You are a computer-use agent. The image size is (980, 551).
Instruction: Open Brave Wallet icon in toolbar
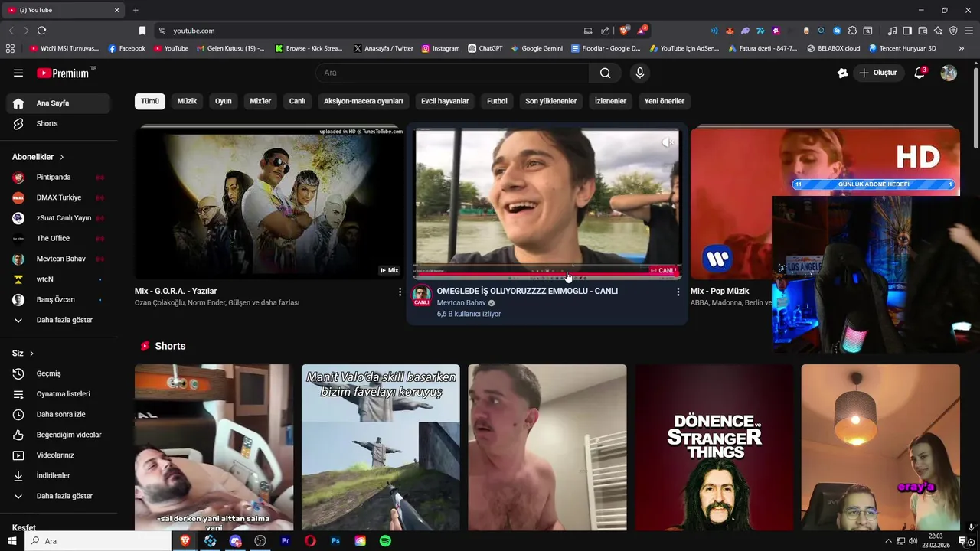[923, 31]
